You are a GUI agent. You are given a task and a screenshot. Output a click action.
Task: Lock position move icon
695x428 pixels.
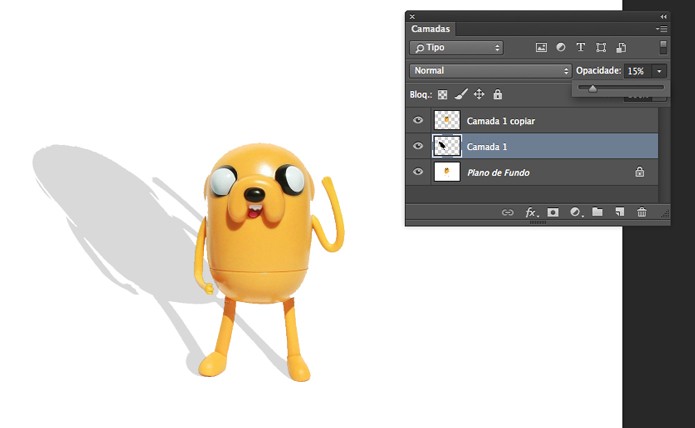(x=479, y=94)
